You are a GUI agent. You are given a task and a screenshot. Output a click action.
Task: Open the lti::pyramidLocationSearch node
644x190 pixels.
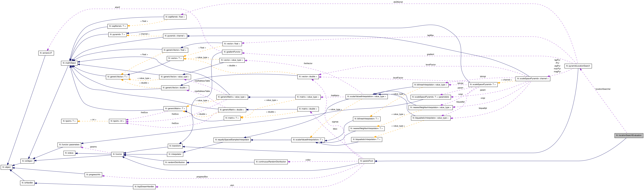(578, 66)
